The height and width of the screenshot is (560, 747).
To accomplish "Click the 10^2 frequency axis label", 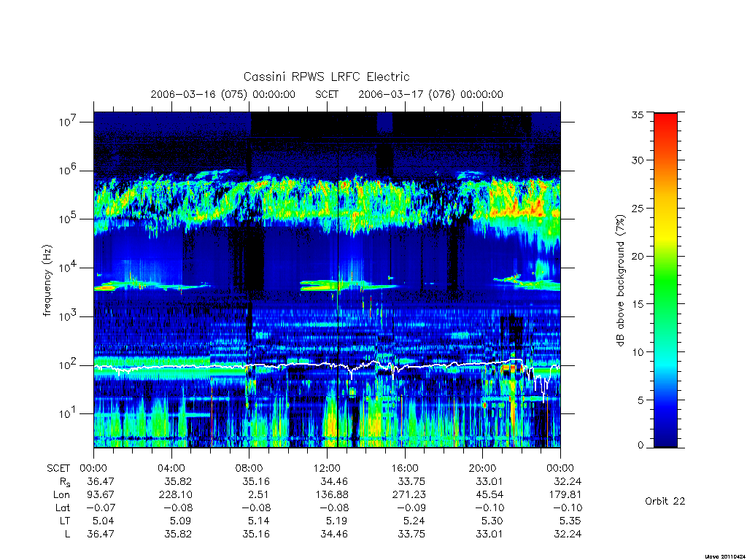I will click(x=68, y=365).
